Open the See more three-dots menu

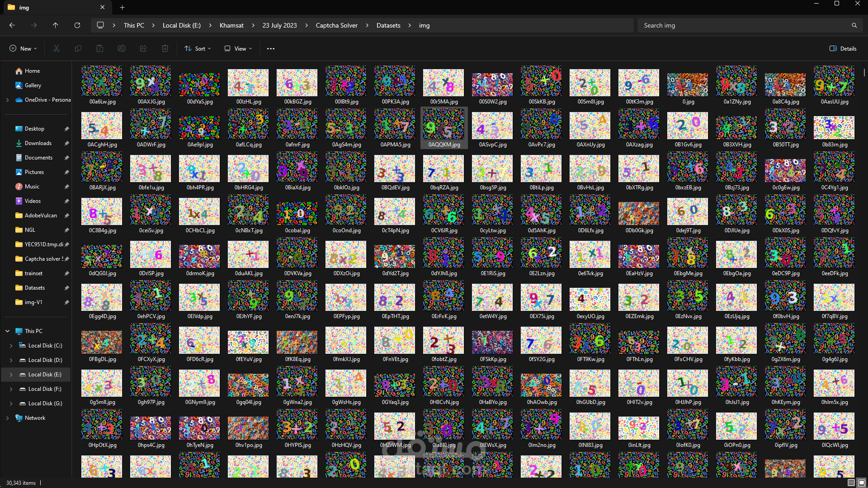click(x=271, y=48)
